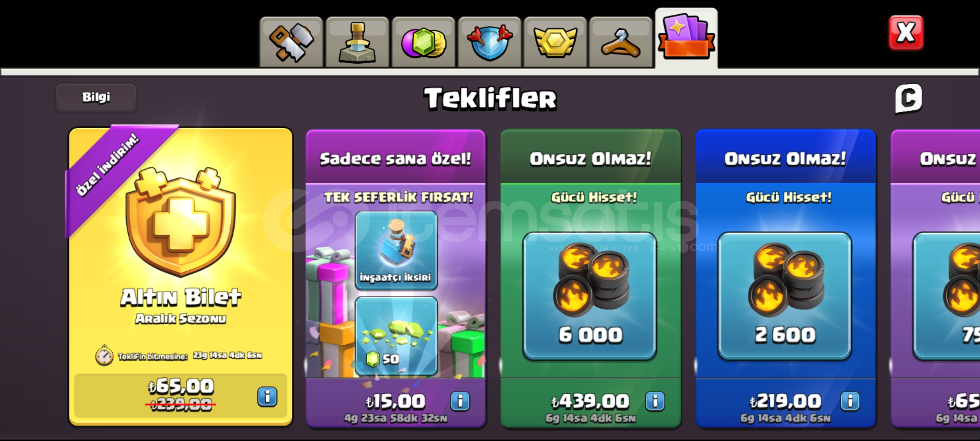Click the white C logo icon
The image size is (980, 441).
pos(909,98)
